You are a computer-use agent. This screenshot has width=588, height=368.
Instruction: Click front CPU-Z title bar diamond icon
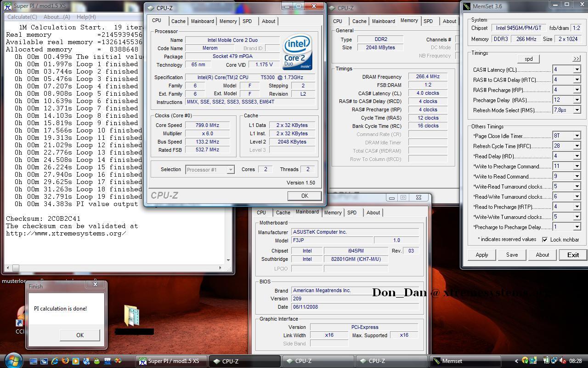(151, 8)
